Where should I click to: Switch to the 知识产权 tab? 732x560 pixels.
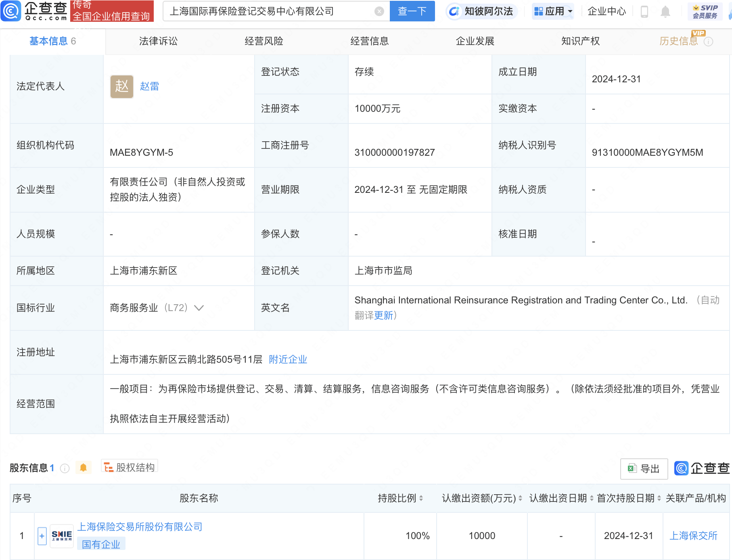580,41
